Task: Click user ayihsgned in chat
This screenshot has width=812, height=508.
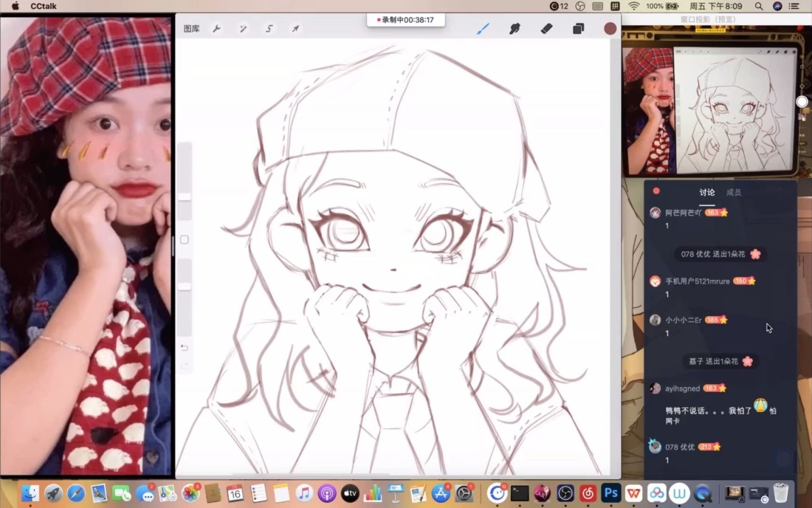Action: pyautogui.click(x=682, y=389)
